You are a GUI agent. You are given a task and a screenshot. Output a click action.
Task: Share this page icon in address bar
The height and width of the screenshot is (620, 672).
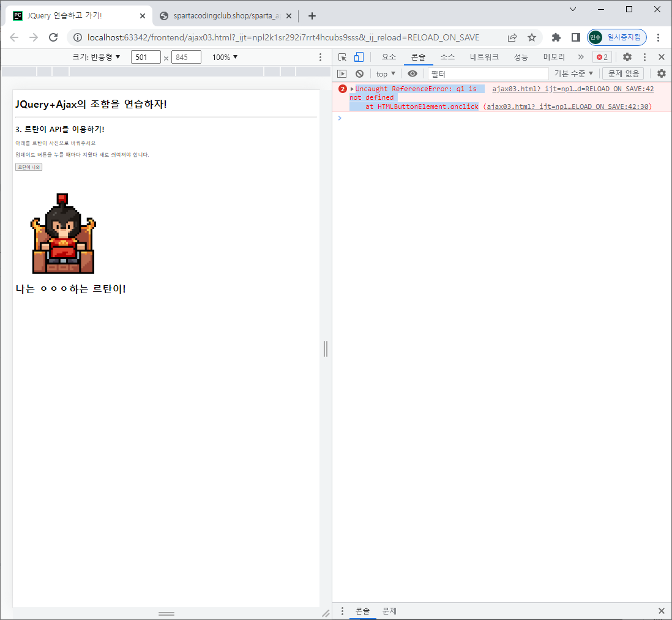512,38
